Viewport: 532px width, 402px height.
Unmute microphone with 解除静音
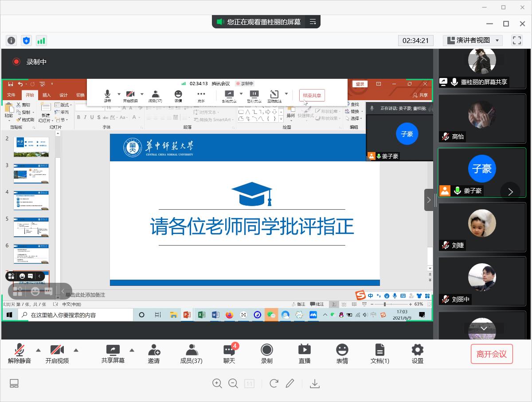20,354
